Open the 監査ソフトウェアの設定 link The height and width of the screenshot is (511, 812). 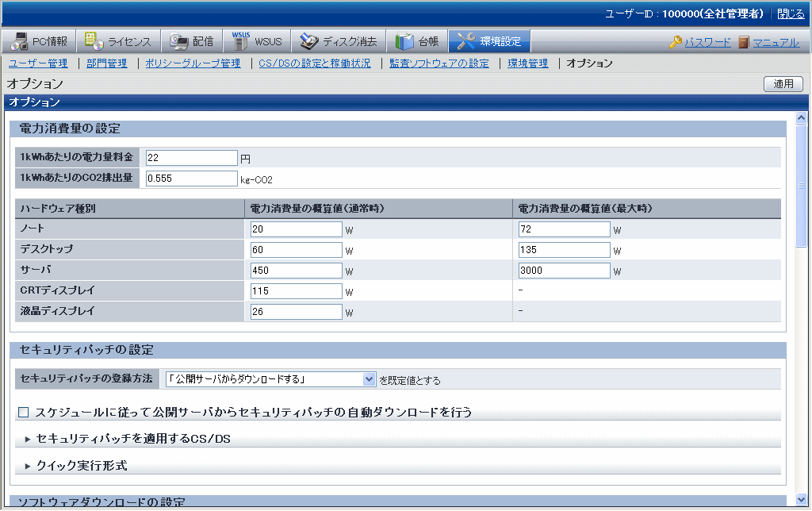[439, 63]
